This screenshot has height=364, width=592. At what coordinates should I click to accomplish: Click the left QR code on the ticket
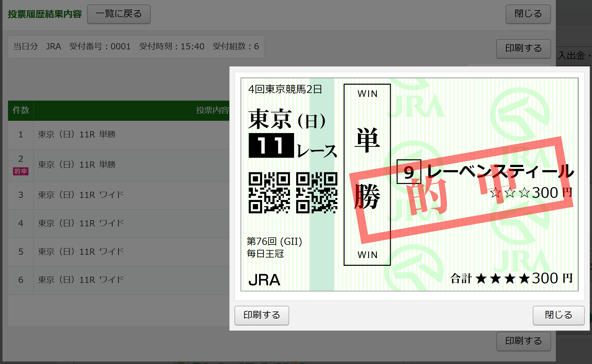(269, 193)
